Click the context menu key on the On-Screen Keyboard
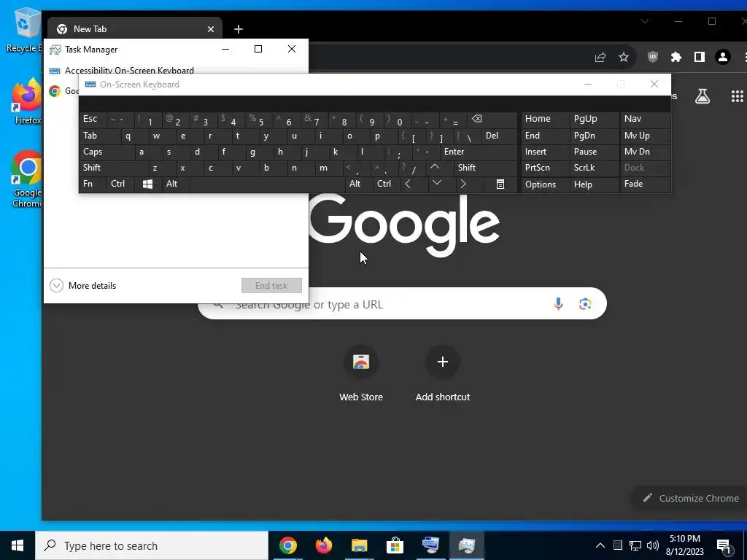 tap(500, 184)
